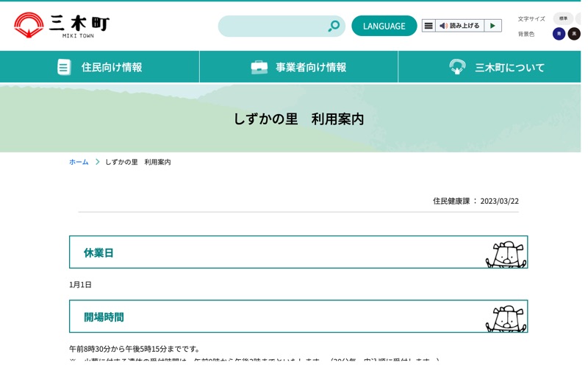Image resolution: width=588 pixels, height=368 pixels.
Task: Open 事業者向け情報 menu
Action: point(299,67)
